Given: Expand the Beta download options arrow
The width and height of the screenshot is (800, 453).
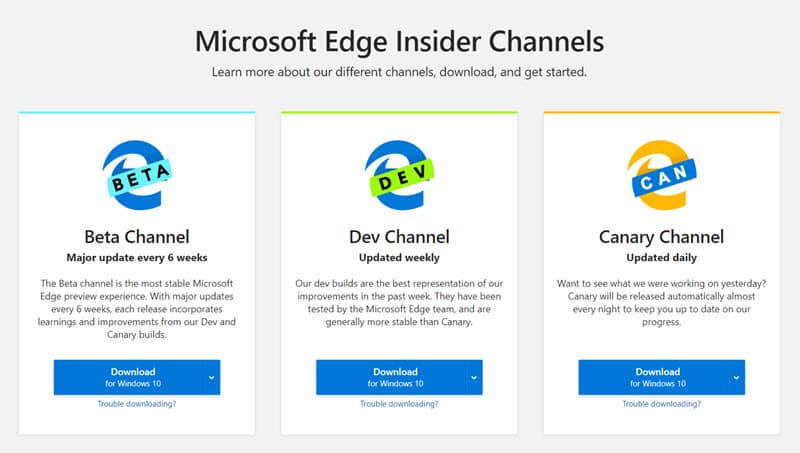Looking at the screenshot, I should tap(211, 378).
